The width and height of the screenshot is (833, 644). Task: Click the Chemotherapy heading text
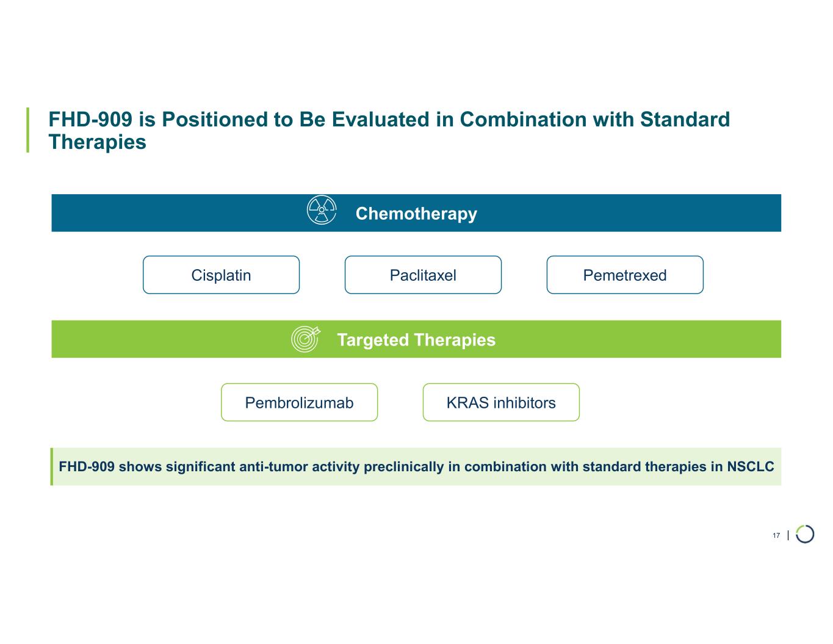[416, 214]
